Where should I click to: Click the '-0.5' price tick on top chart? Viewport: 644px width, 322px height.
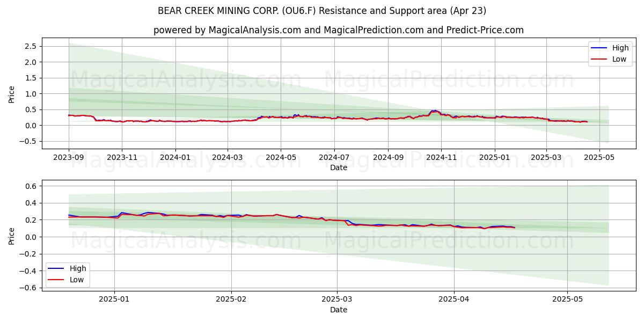[x=27, y=142]
